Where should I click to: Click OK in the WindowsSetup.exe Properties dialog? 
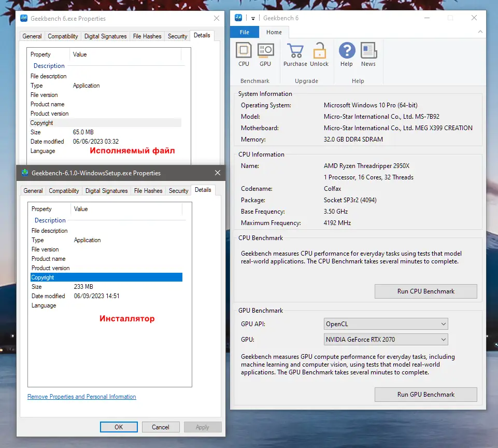(119, 427)
